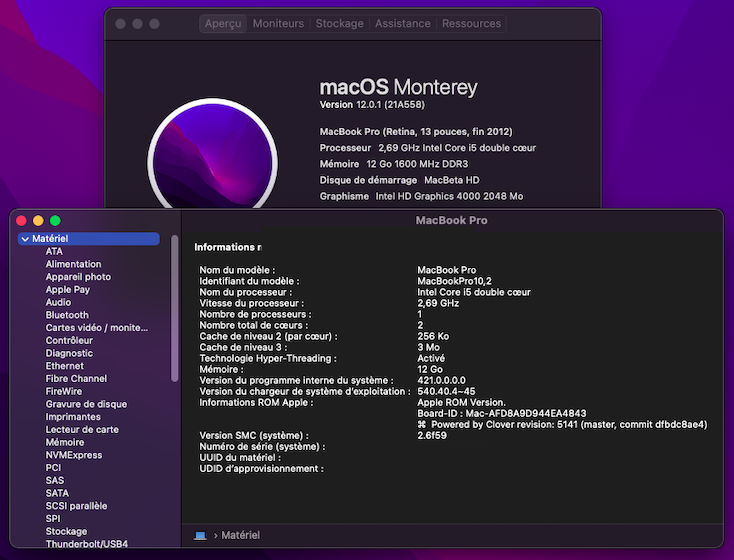
Task: Click the Numéro de série (système) label
Action: point(262,446)
